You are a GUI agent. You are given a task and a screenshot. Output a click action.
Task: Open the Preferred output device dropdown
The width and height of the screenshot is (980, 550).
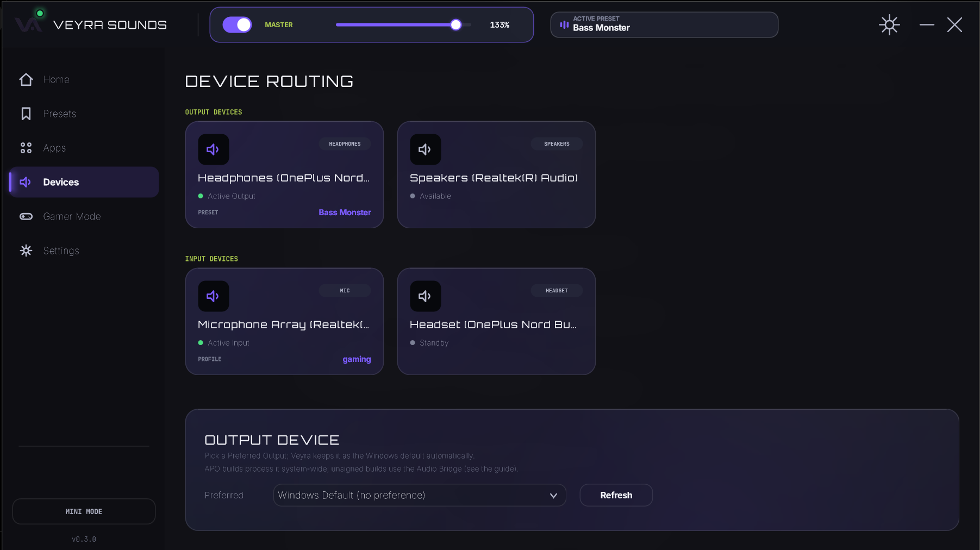click(419, 495)
